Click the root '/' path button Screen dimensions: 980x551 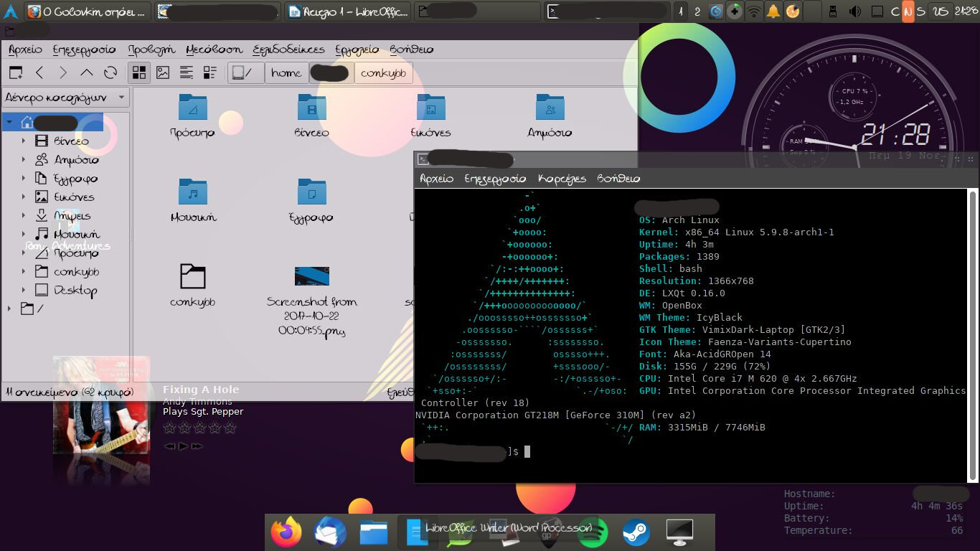click(x=245, y=72)
